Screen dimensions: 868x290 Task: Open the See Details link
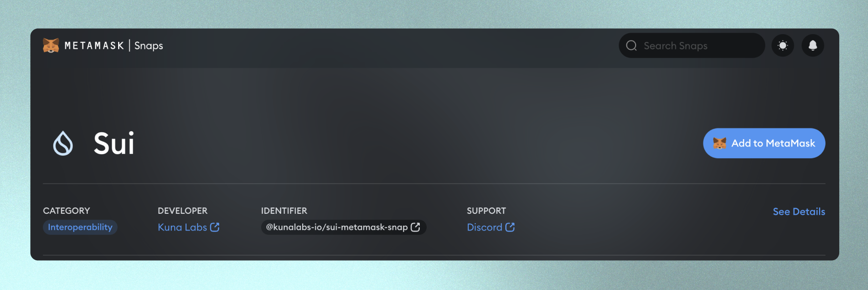[x=799, y=211]
